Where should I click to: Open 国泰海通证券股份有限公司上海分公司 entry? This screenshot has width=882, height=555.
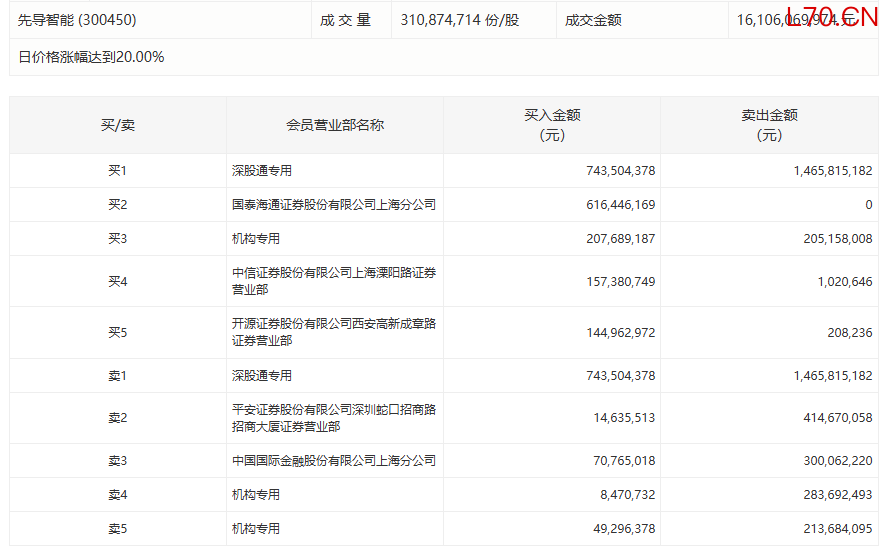tap(334, 205)
